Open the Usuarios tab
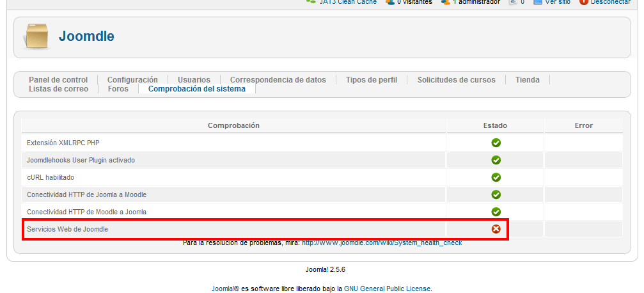 tap(194, 80)
